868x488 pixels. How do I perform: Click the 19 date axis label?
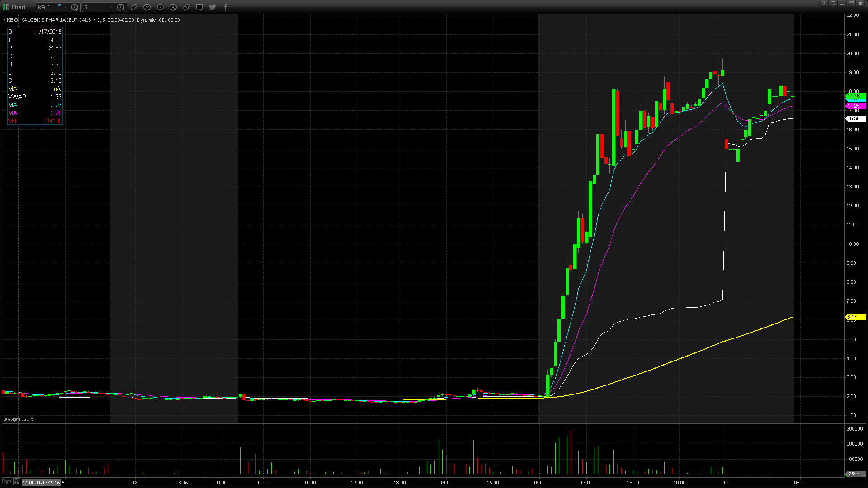click(x=726, y=483)
